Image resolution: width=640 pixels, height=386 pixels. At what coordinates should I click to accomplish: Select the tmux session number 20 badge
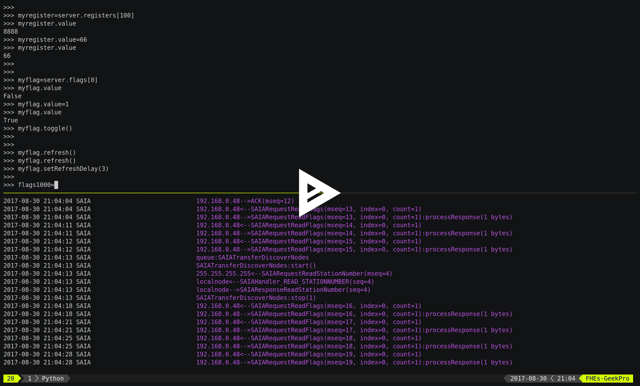click(11, 379)
